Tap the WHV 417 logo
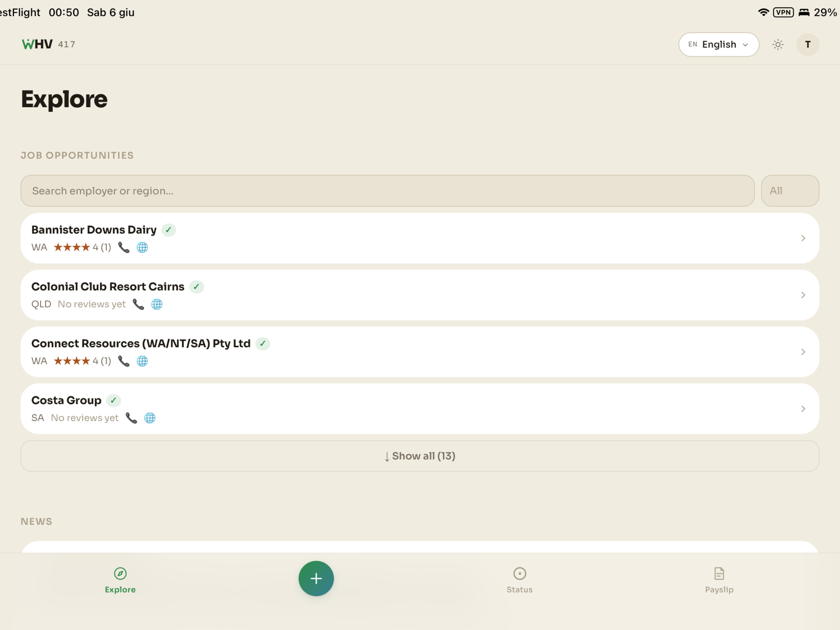The height and width of the screenshot is (630, 840). tap(48, 45)
